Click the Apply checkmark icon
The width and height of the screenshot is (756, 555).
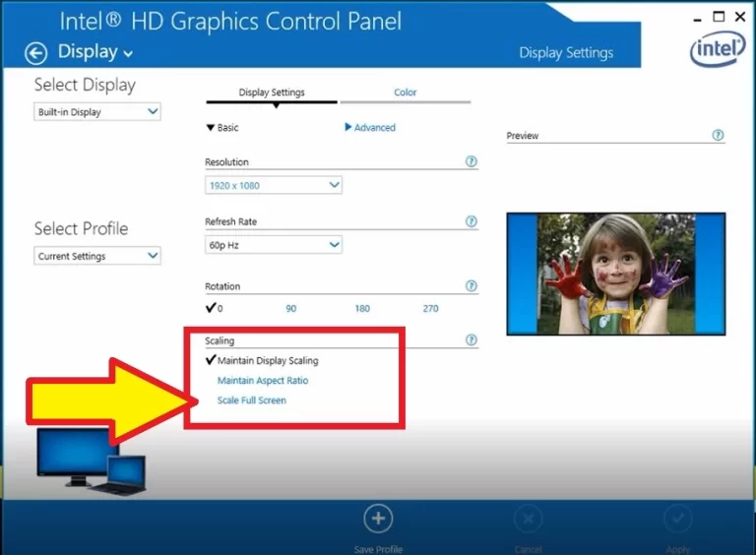tap(677, 519)
